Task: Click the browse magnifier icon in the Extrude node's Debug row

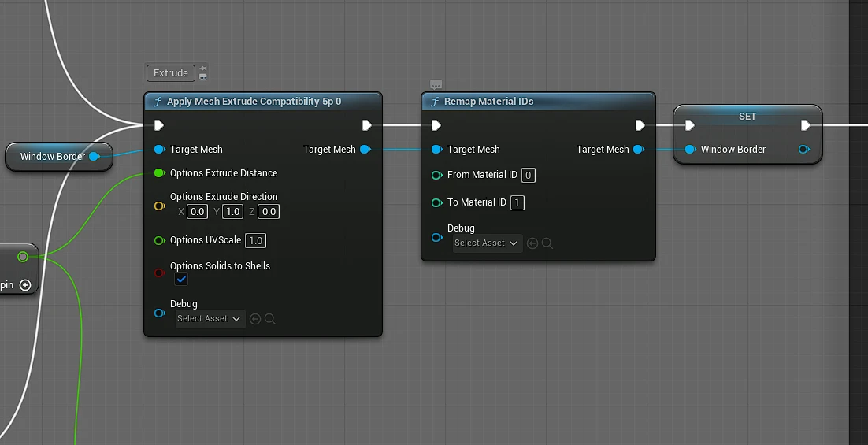Action: [270, 319]
